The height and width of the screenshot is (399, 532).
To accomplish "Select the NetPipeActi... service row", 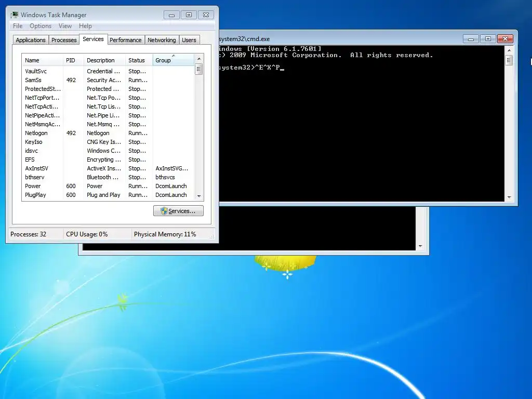I will point(108,115).
